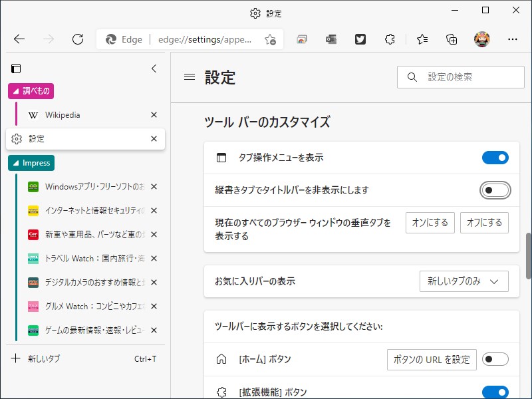
Task: Disable the [拡張機能] ボタン toggle
Action: [495, 392]
